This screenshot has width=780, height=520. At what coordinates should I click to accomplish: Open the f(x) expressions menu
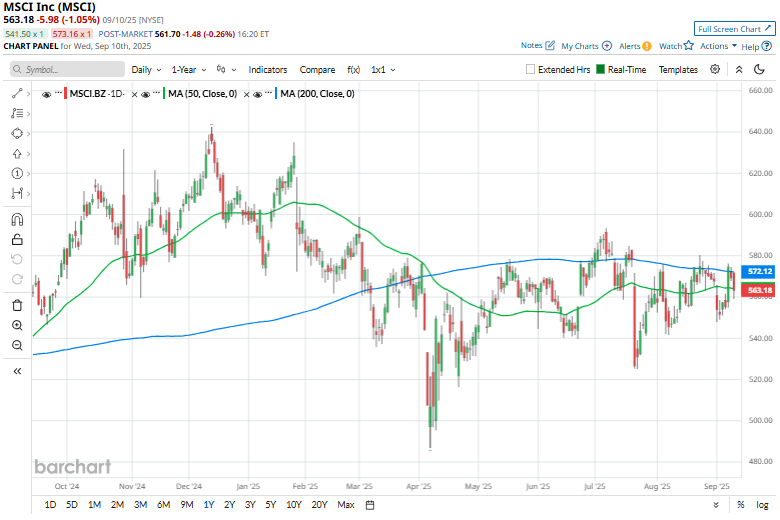pyautogui.click(x=353, y=70)
